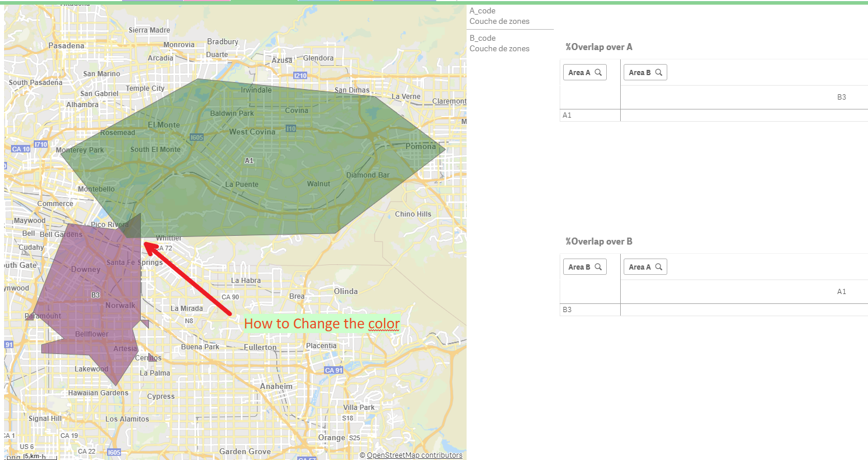The height and width of the screenshot is (460, 868).
Task: Select the B3 value cell in the top table
Action: point(841,97)
